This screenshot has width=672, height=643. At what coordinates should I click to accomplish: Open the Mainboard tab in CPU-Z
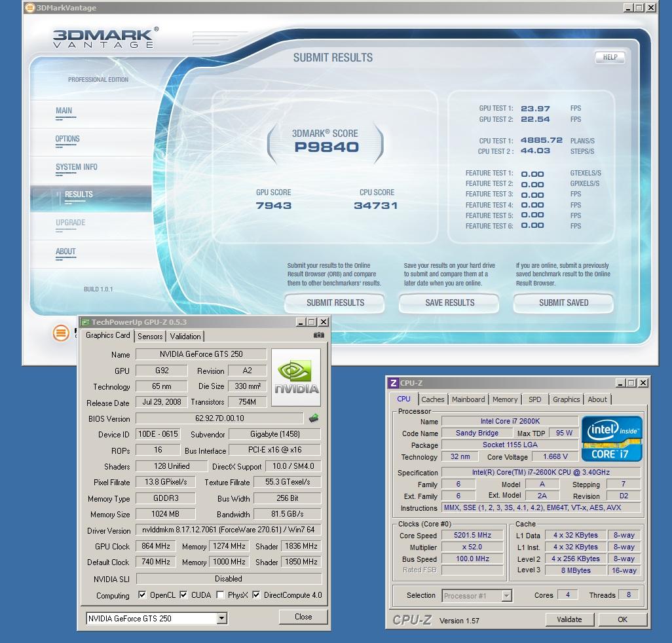pyautogui.click(x=468, y=399)
